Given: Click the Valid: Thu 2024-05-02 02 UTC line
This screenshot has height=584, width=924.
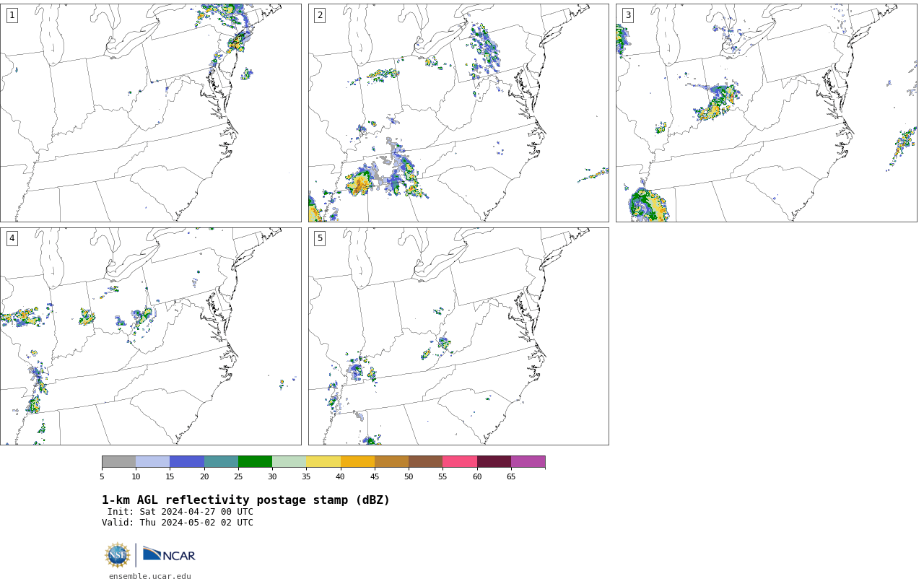Looking at the screenshot, I should [178, 523].
